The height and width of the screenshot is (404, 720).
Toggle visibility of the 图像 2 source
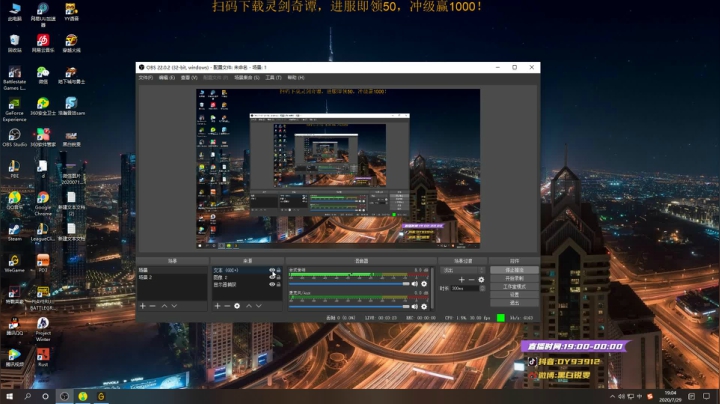tap(272, 277)
